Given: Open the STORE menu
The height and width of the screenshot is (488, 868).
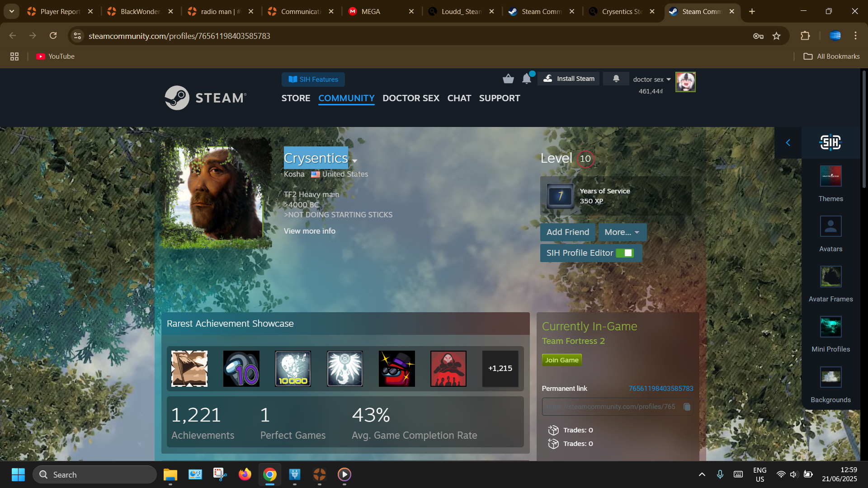Looking at the screenshot, I should 296,98.
